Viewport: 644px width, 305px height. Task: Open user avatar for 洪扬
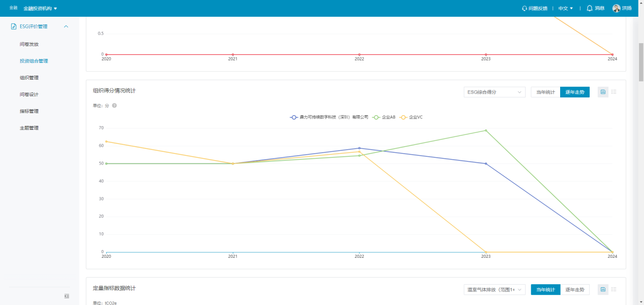click(x=616, y=8)
